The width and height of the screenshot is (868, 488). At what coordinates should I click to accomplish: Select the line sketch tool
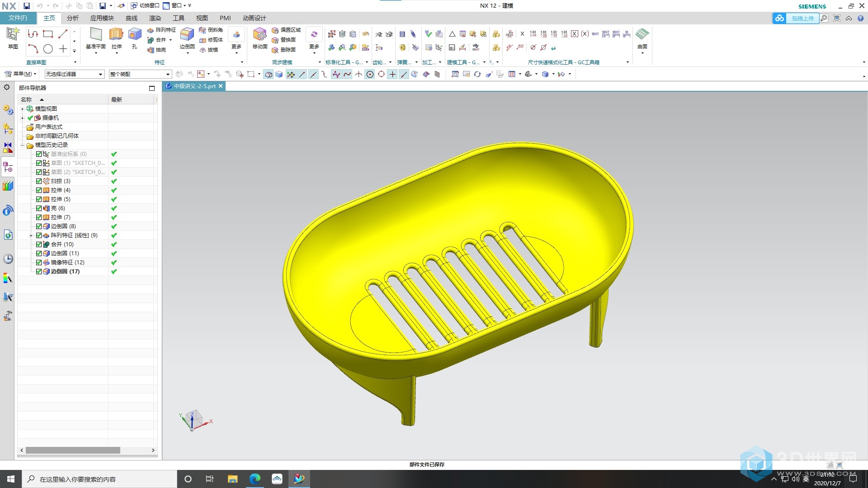point(63,34)
